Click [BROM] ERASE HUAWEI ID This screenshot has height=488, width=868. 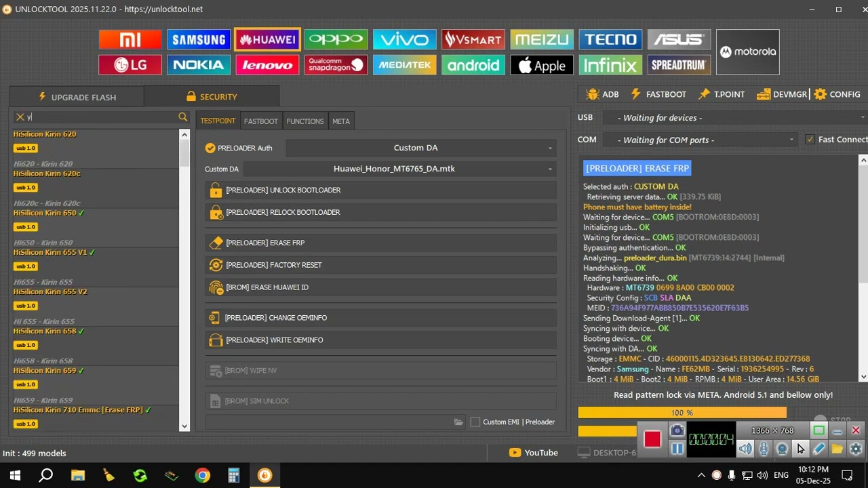pyautogui.click(x=381, y=287)
